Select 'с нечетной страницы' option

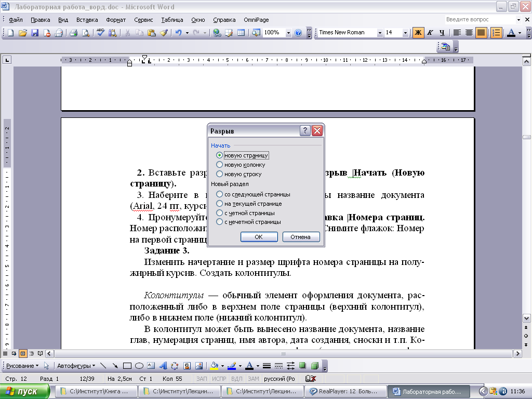(x=220, y=222)
